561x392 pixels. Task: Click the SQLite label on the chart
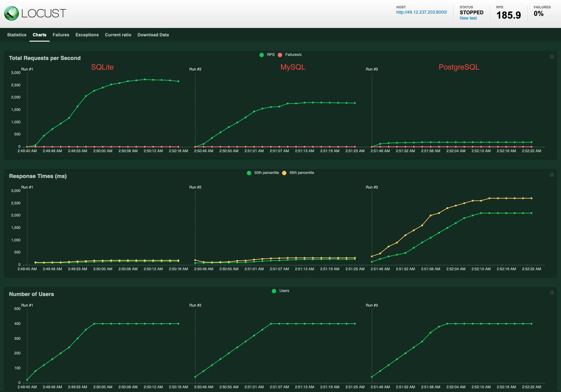click(x=102, y=67)
